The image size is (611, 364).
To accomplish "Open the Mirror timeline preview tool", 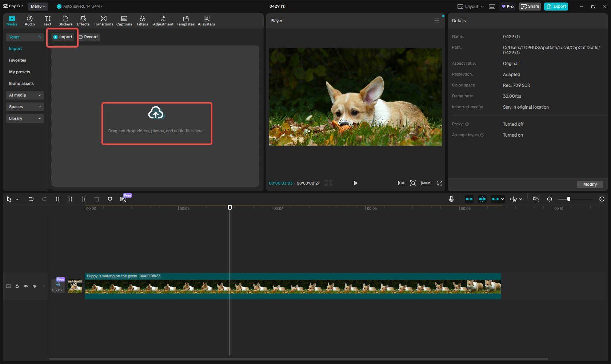I will point(536,199).
